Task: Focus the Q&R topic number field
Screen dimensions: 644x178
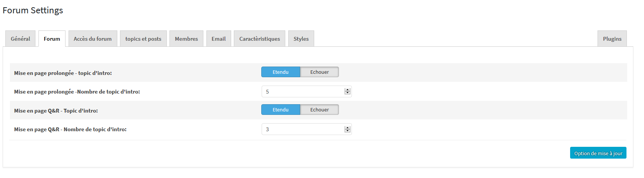Action: click(307, 129)
